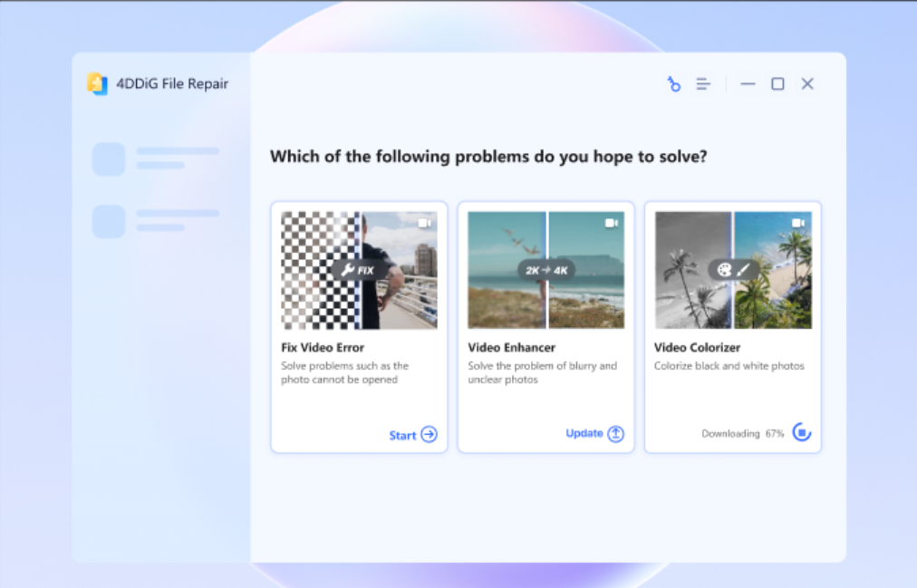This screenshot has height=588, width=917.
Task: Click camera icon on Fix Video Error thumbnail
Action: tap(425, 223)
